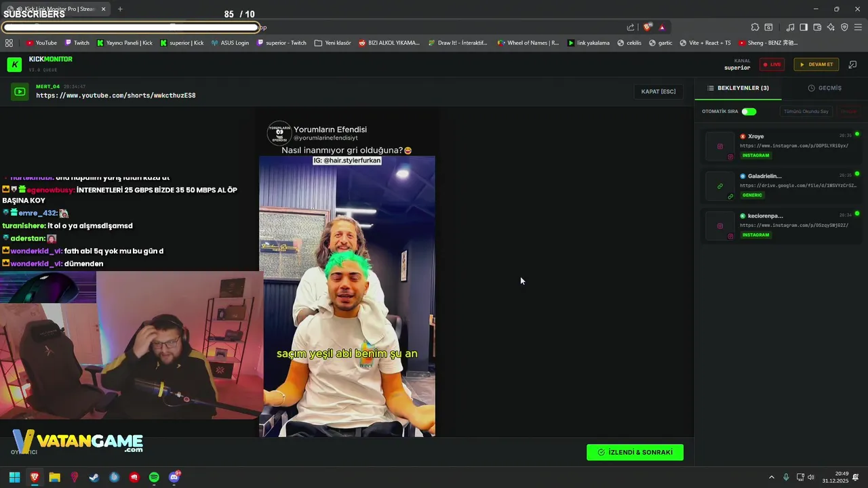Open the YouTube bookmark
This screenshot has height=488, width=868.
coord(41,43)
